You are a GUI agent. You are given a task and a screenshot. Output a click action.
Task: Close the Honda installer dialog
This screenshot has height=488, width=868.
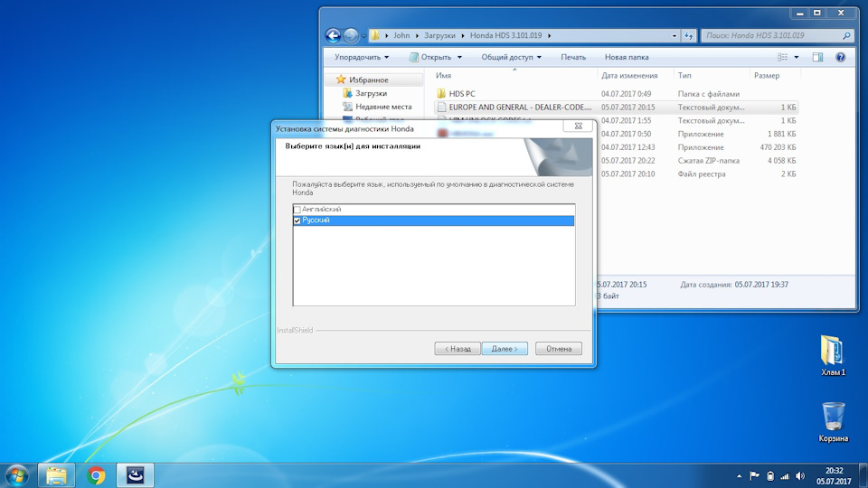click(578, 127)
